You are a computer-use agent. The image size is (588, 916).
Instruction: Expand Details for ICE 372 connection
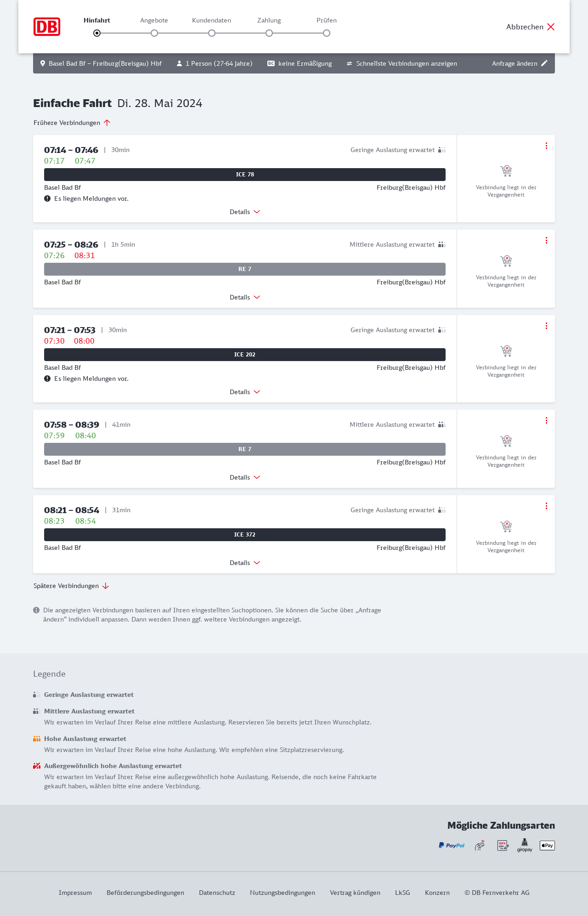(x=245, y=563)
